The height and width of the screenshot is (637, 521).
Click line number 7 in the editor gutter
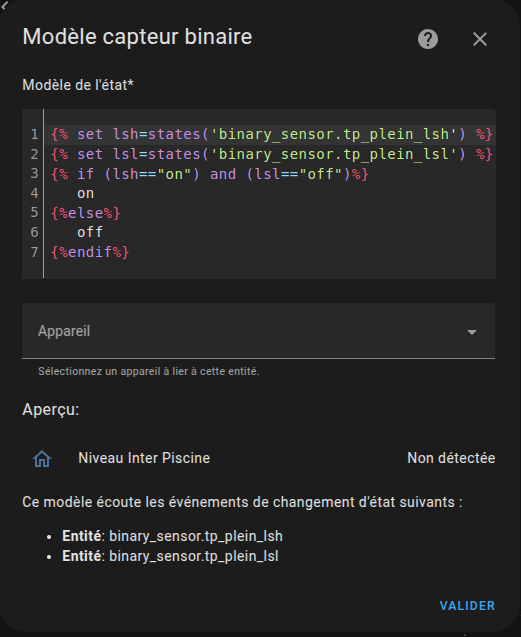35,252
